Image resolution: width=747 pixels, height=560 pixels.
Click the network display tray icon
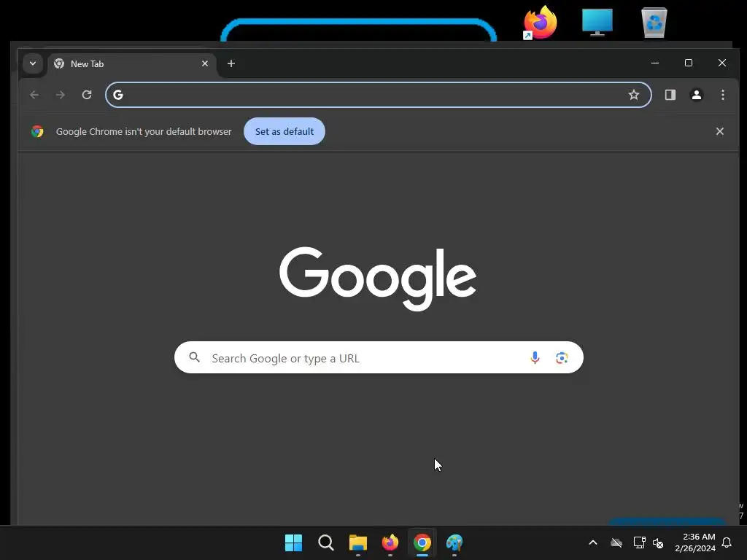point(639,542)
